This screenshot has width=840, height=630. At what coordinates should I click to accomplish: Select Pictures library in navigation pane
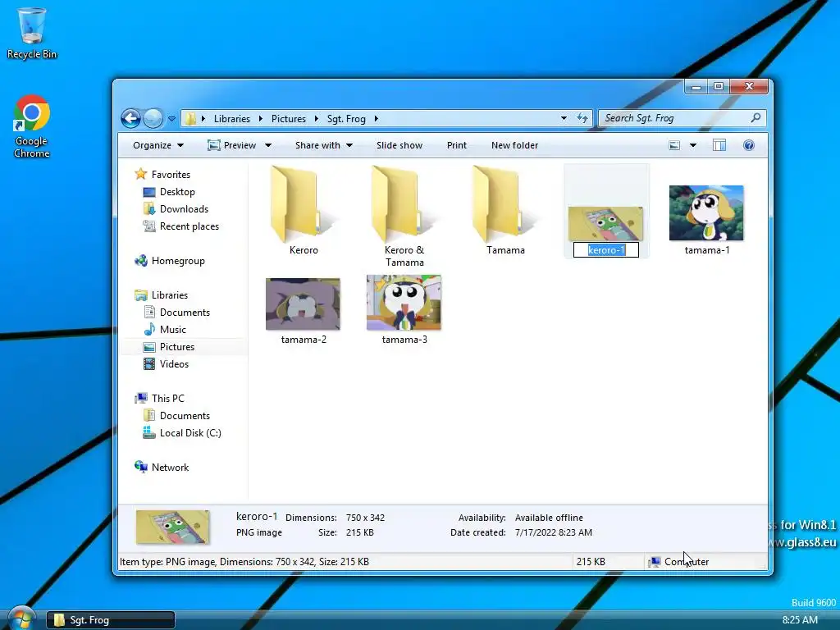(177, 347)
